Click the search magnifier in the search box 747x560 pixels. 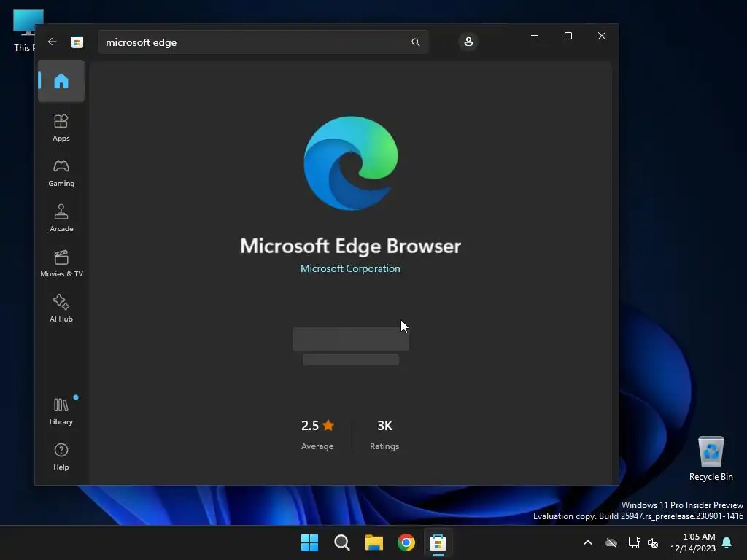415,42
